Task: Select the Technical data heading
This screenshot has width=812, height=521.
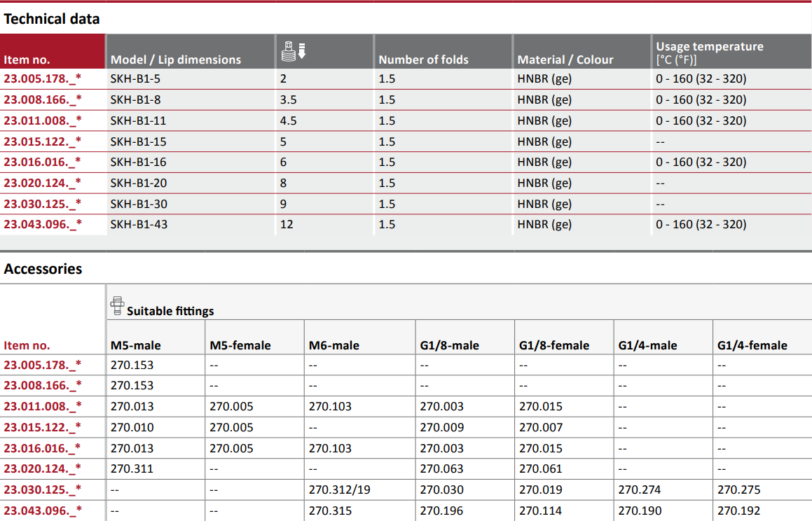Action: click(x=52, y=19)
